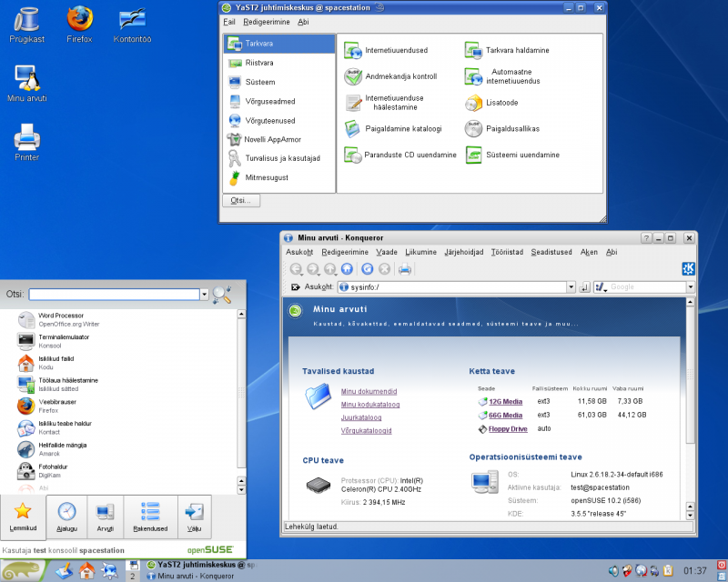728x582 pixels.
Task: Open Juurkataloog link
Action: (x=361, y=417)
